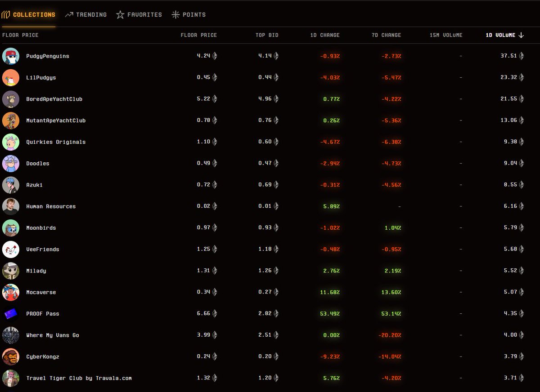Sort by 1D Volume descending arrow

pos(521,35)
